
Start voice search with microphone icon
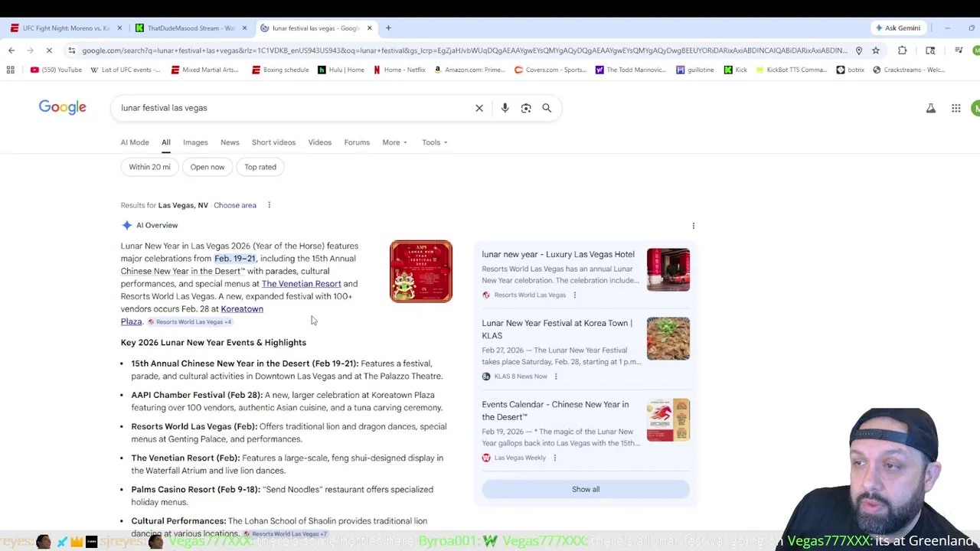pos(505,108)
